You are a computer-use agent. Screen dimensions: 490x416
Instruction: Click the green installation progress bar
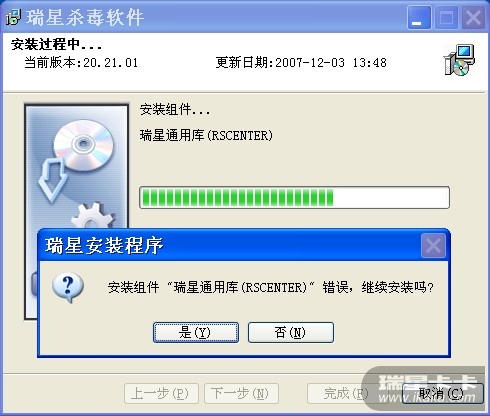[294, 198]
